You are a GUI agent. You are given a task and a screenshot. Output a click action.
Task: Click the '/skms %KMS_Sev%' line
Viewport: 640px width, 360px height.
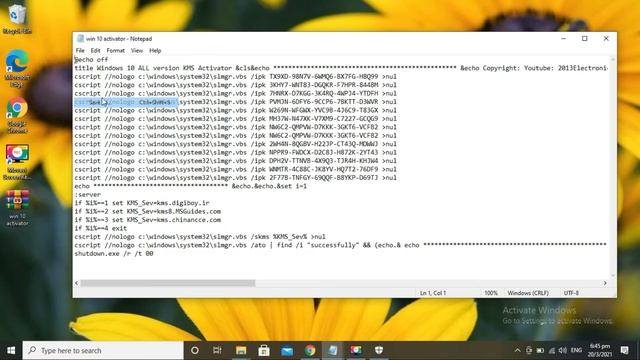pos(200,237)
